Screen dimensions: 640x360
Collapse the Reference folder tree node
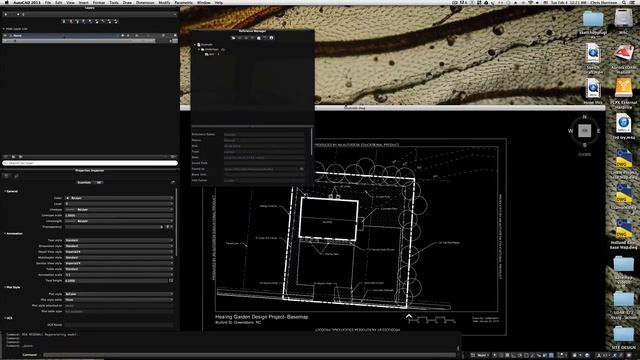[199, 49]
